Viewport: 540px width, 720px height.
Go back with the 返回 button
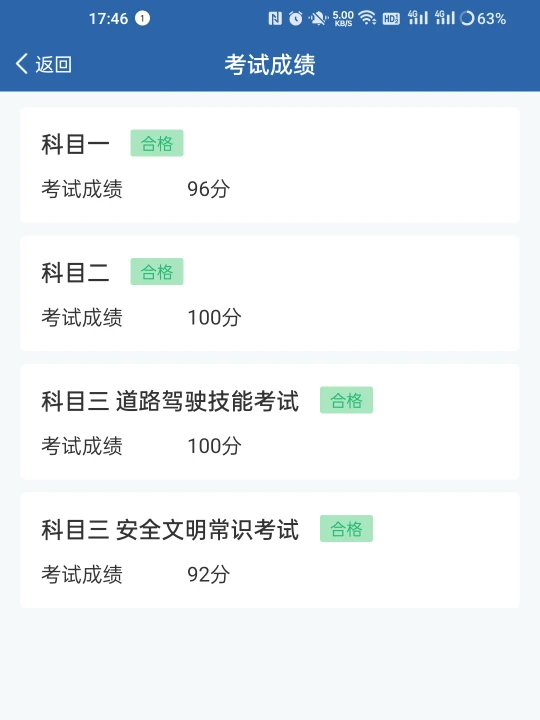coord(44,64)
